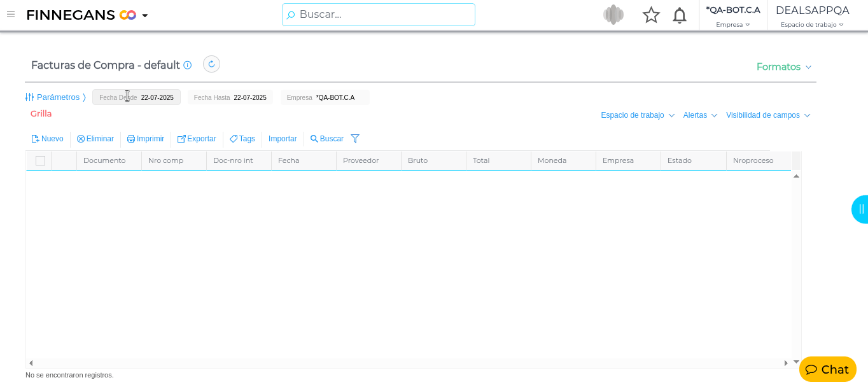Viewport: 868px width, 387px height.
Task: Open the Empresa *QA-BOT.C.A selector
Action: (x=733, y=15)
